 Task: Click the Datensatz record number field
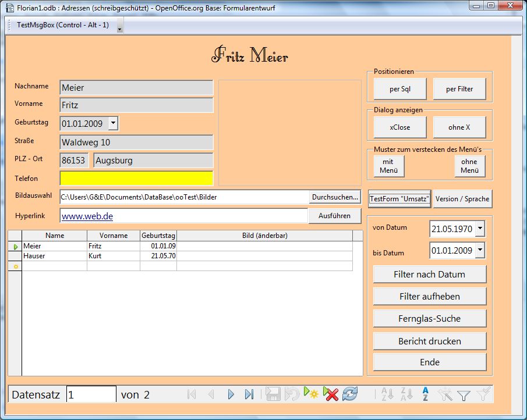click(x=91, y=394)
